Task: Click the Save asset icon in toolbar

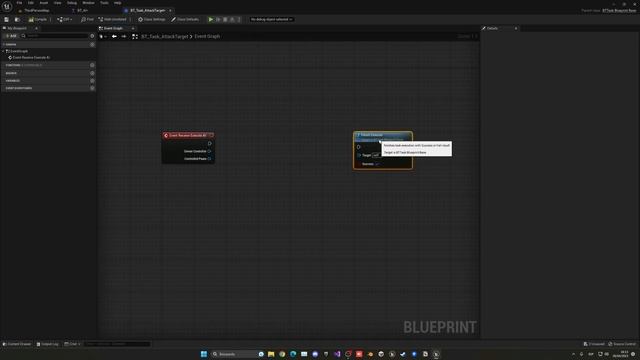Action: (x=7, y=19)
